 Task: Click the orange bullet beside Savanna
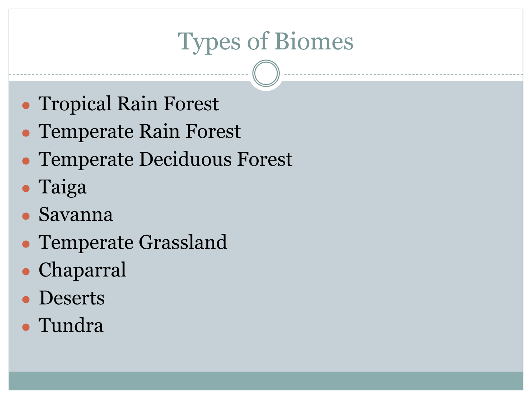coord(26,216)
